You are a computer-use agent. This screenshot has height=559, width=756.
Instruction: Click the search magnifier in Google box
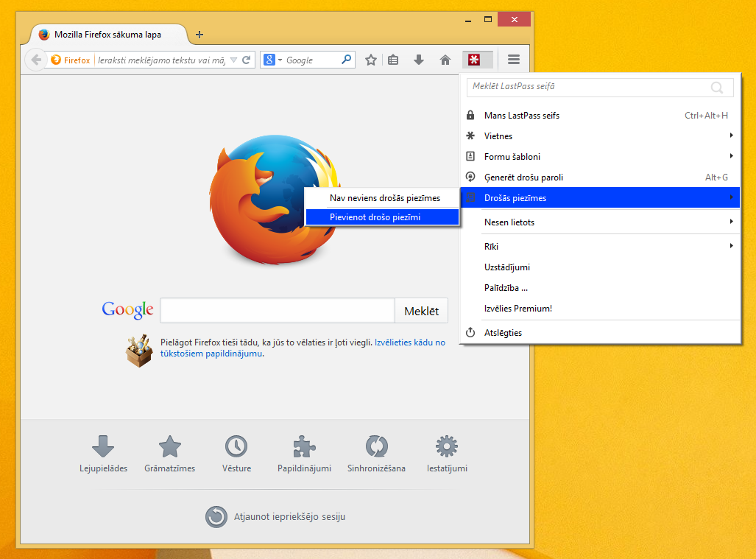346,60
